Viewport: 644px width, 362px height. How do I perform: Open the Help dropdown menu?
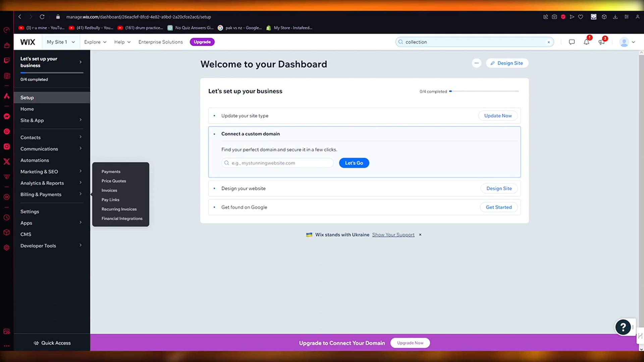coord(122,42)
